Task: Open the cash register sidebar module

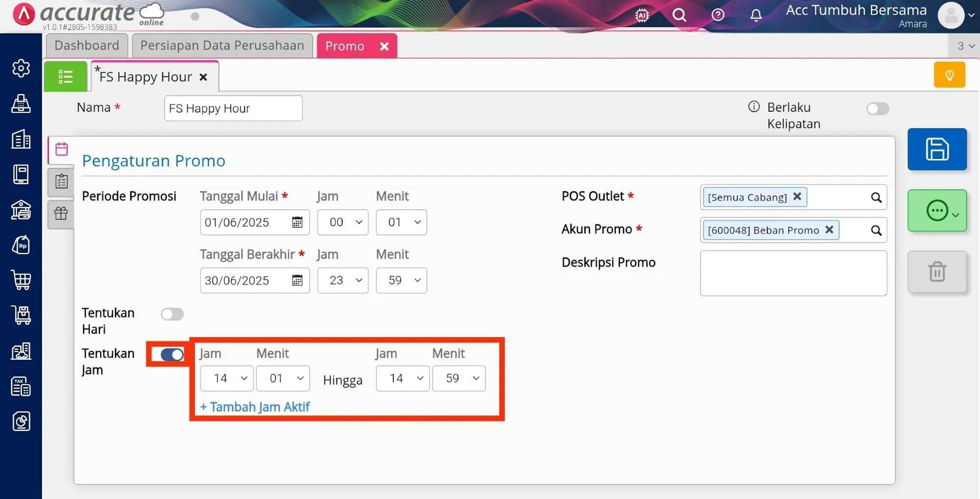Action: (21, 103)
